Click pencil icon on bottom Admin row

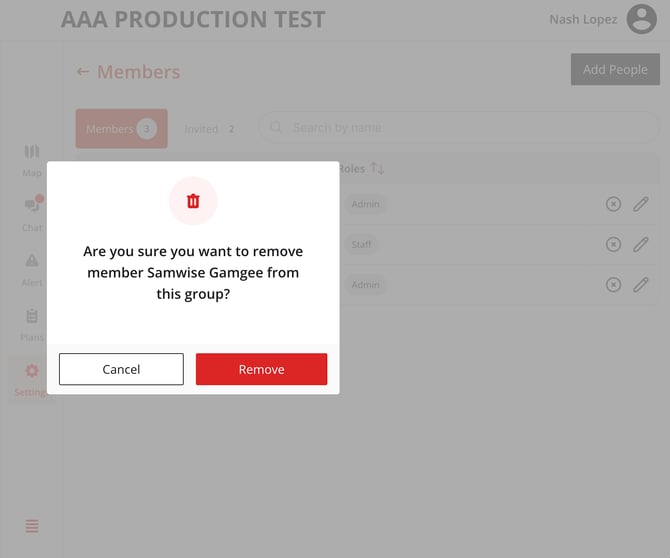coord(641,284)
